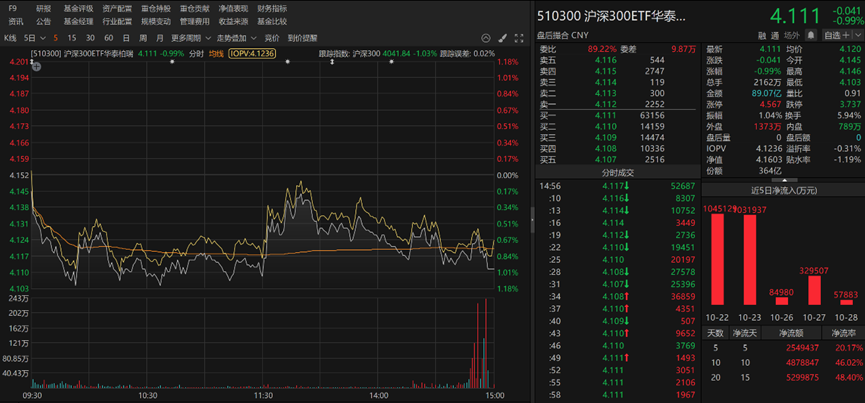Select the 日 daily period
Screen dimensions: 865x403
pyautogui.click(x=126, y=38)
